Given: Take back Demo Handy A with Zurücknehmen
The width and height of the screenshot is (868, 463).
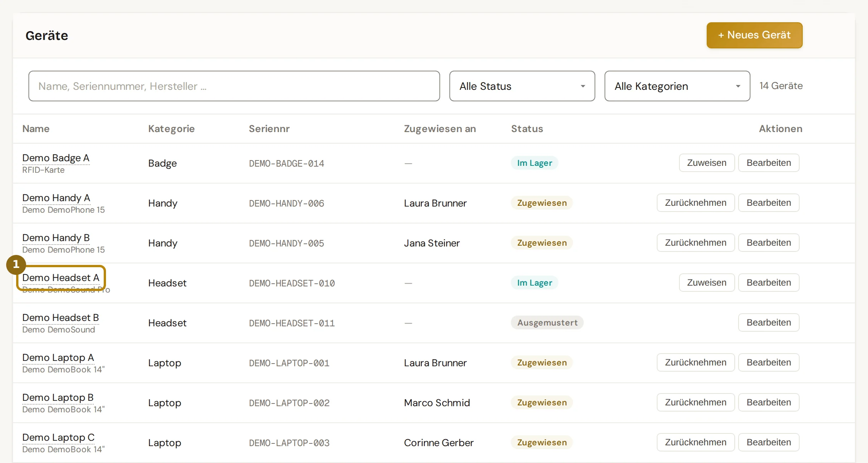Looking at the screenshot, I should [x=696, y=203].
